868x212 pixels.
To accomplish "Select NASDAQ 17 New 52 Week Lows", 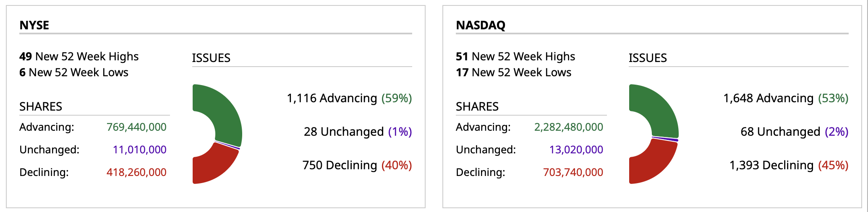I will point(514,72).
